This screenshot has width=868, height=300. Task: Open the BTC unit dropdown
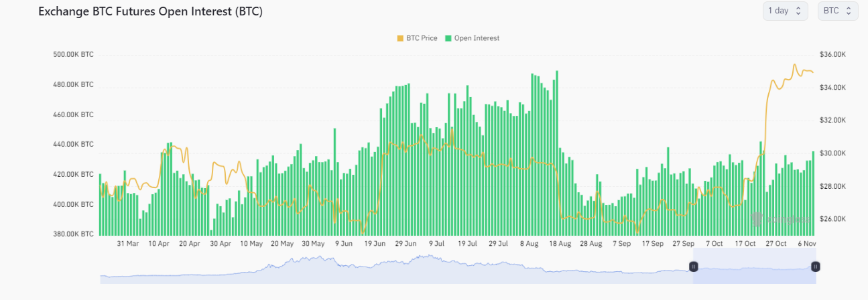click(837, 11)
